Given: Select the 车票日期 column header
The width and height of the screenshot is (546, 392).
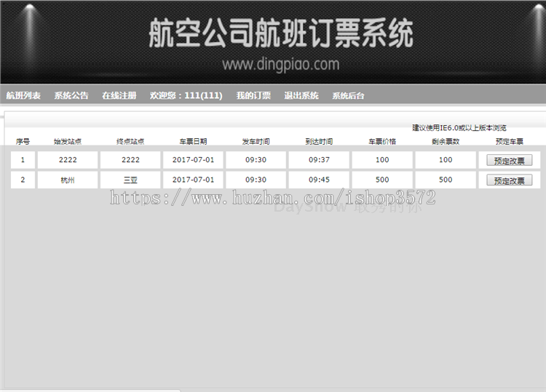Looking at the screenshot, I should click(193, 141).
